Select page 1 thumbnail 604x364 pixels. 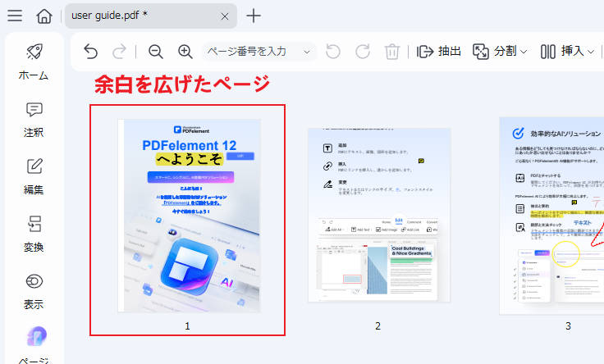pyautogui.click(x=189, y=216)
